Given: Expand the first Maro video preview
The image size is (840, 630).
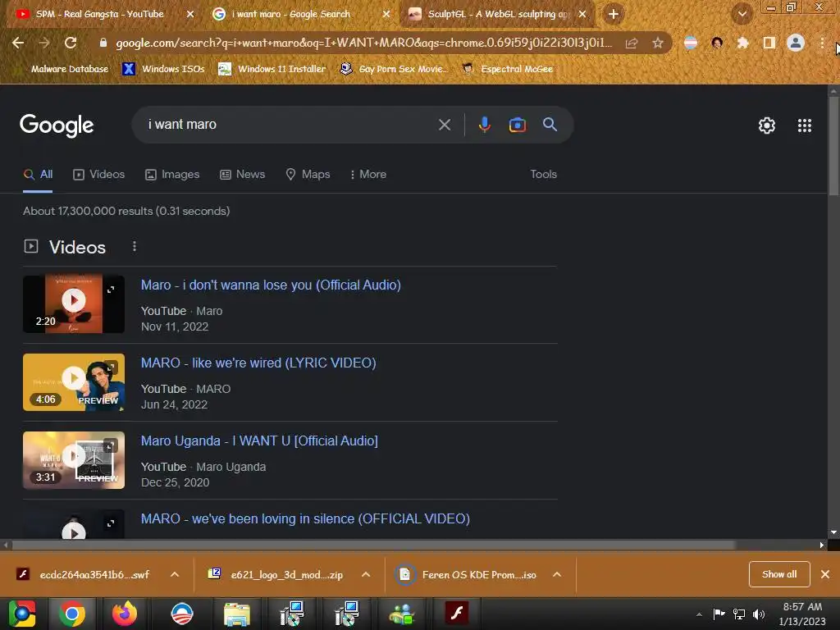Looking at the screenshot, I should 111,290.
